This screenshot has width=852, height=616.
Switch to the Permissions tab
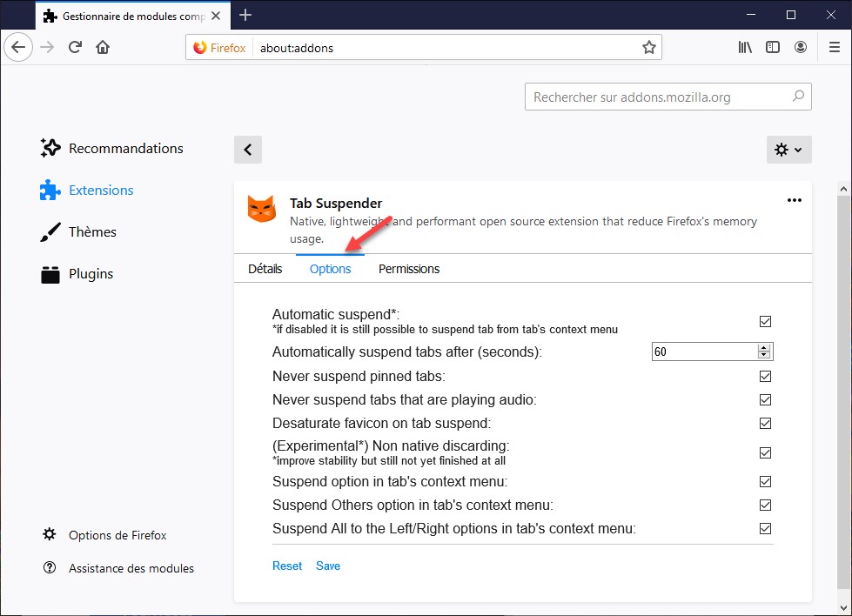coord(409,269)
